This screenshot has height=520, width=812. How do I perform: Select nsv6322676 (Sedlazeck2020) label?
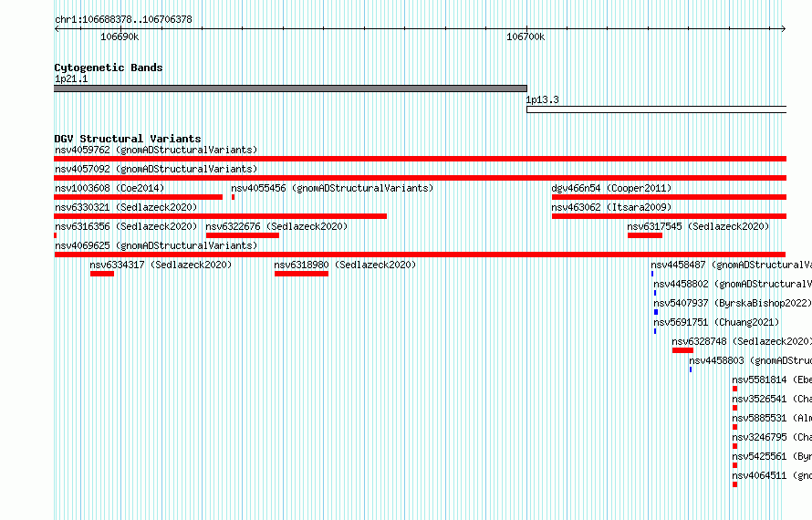[x=276, y=226]
